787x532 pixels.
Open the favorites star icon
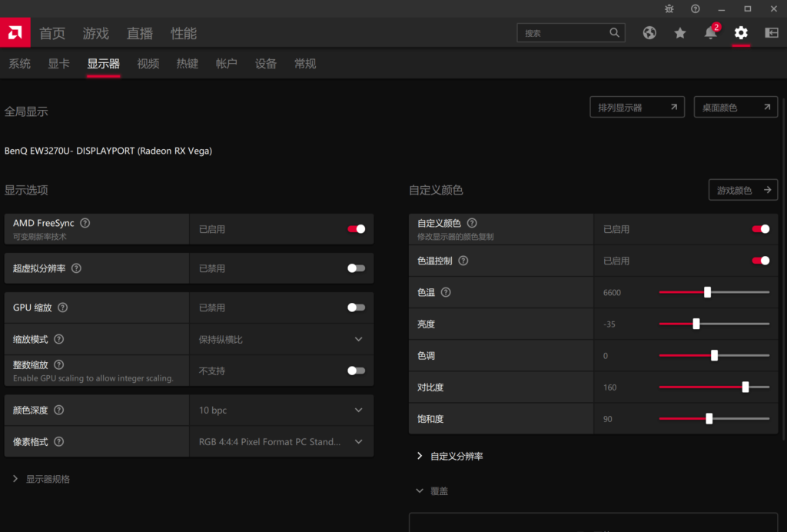pyautogui.click(x=680, y=32)
